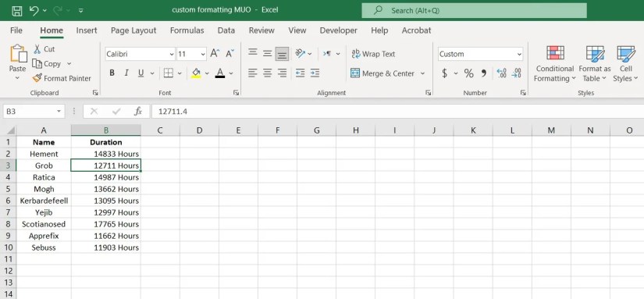The width and height of the screenshot is (644, 299).
Task: Click the Middle Align icon
Action: tap(268, 53)
